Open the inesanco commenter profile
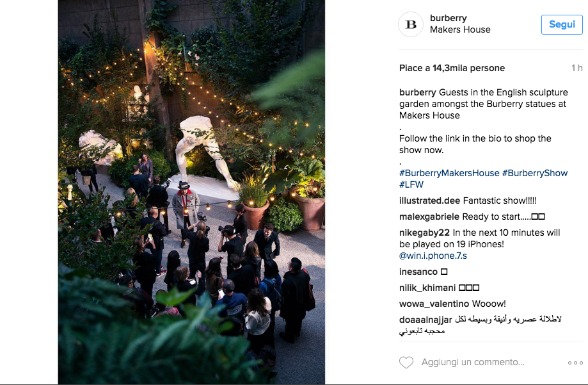The image size is (588, 385). [x=418, y=272]
